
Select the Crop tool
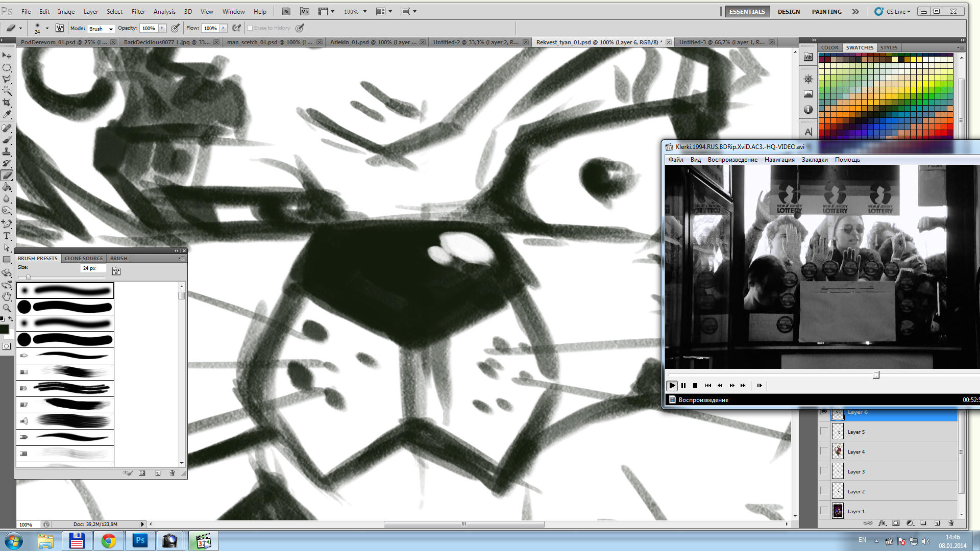point(7,103)
